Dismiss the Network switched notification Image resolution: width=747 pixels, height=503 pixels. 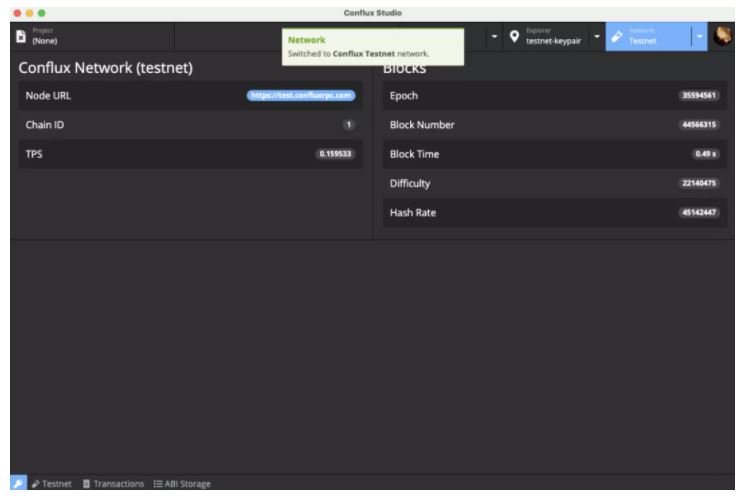point(373,47)
